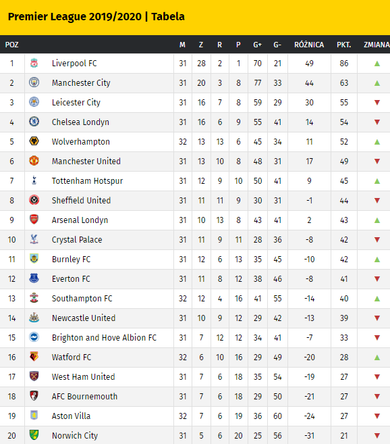Open the Sheffield United team link
This screenshot has width=390, height=444.
(x=81, y=200)
